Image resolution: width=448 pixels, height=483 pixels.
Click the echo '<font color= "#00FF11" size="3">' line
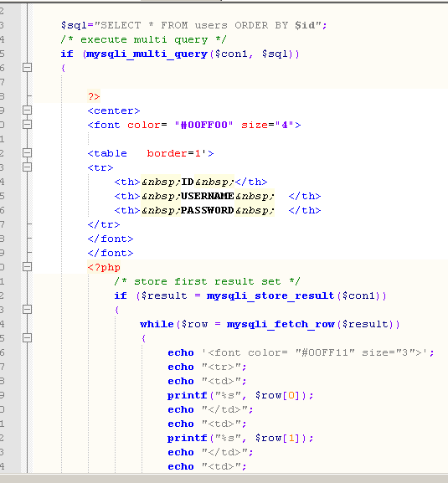tap(301, 352)
